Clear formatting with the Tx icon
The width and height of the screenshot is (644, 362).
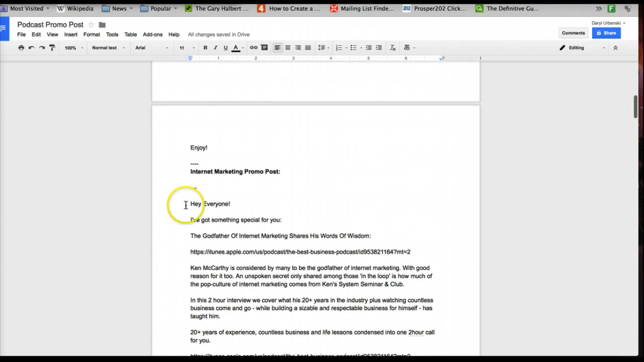(x=393, y=48)
